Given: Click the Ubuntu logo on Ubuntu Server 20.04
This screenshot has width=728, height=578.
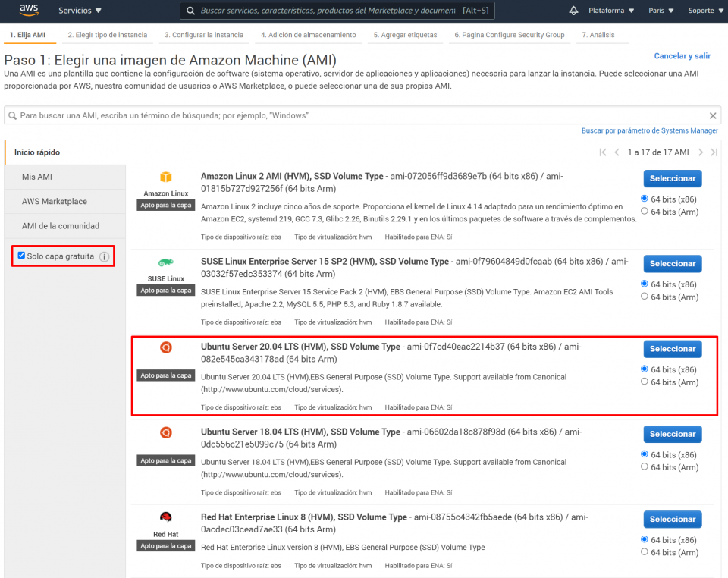Looking at the screenshot, I should (165, 348).
